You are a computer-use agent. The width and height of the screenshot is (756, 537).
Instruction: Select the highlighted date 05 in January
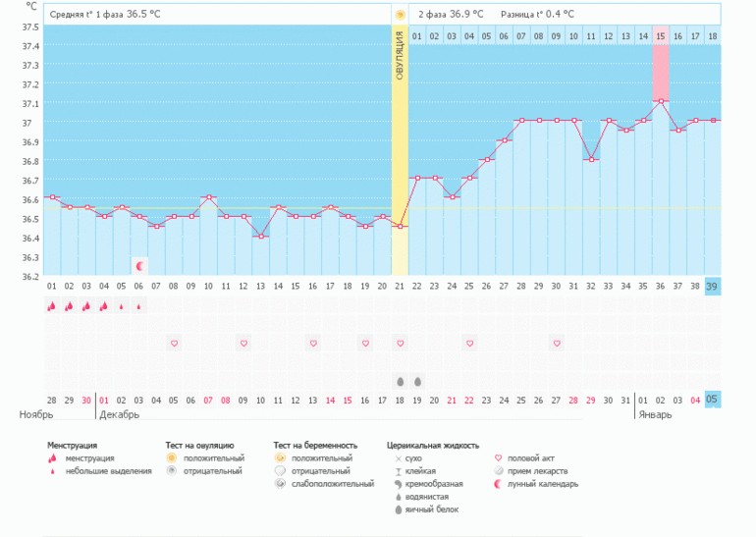[x=712, y=400]
